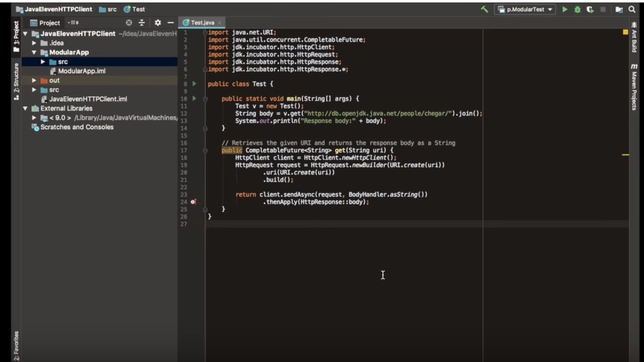Click the JavaElevenHTTPClient.iml file icon

tap(44, 99)
